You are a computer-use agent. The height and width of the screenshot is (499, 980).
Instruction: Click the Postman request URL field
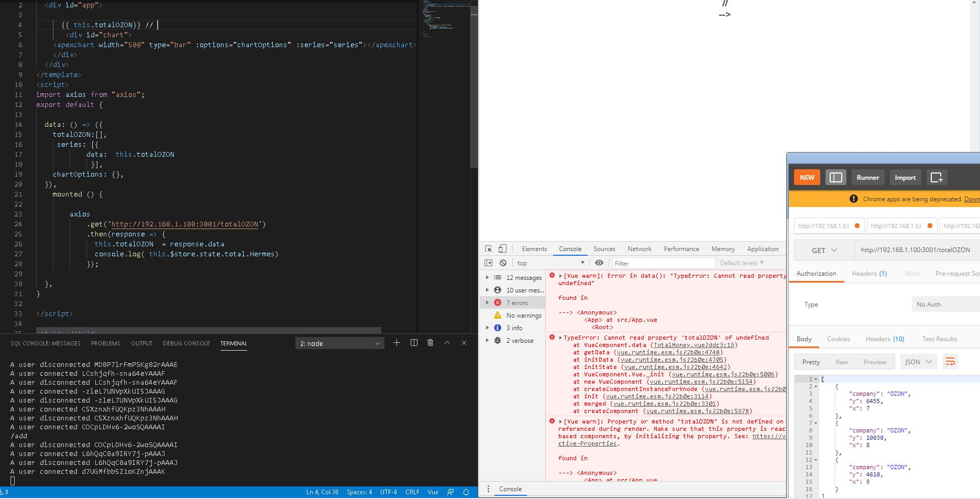(x=918, y=250)
